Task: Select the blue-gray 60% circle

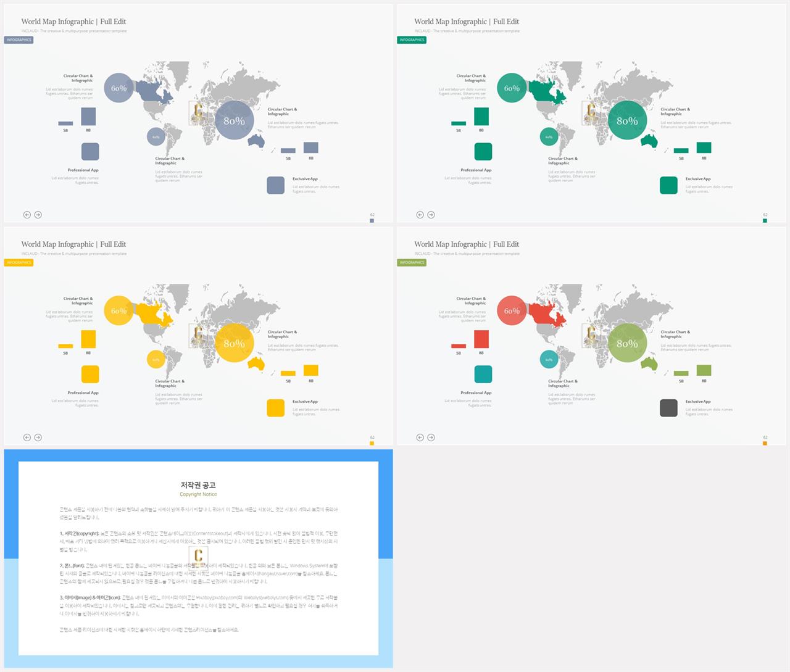Action: (x=118, y=88)
